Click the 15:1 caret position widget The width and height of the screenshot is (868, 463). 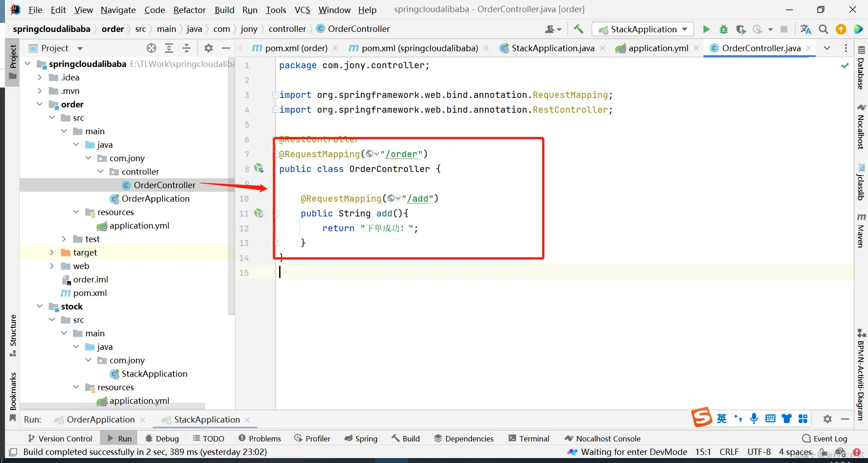point(703,452)
